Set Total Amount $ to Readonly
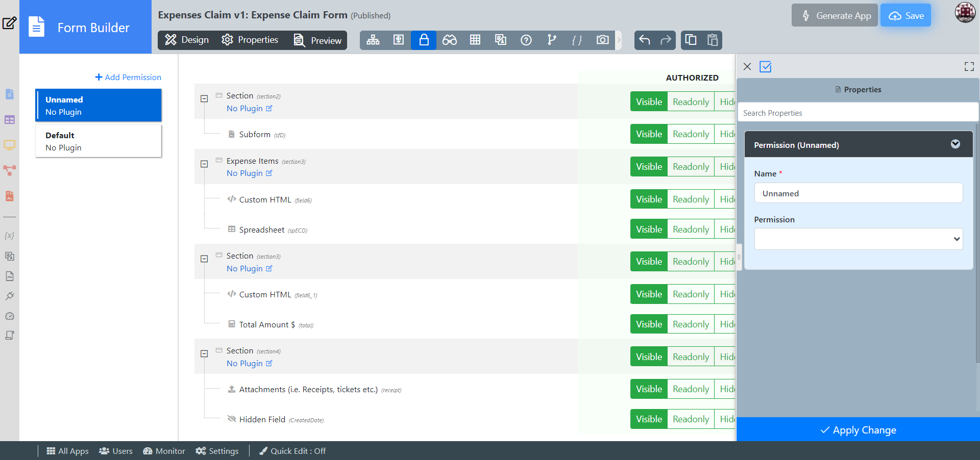This screenshot has height=460, width=980. (x=691, y=324)
